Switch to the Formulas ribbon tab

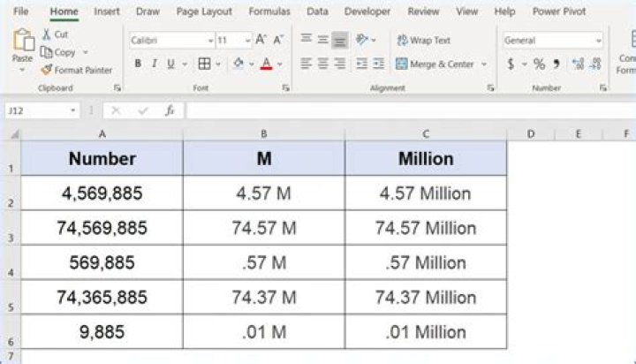pyautogui.click(x=269, y=11)
